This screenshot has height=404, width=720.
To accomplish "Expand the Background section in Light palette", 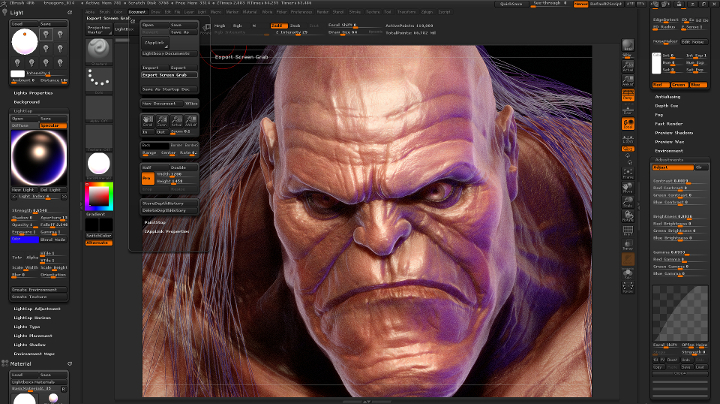I will [27, 102].
